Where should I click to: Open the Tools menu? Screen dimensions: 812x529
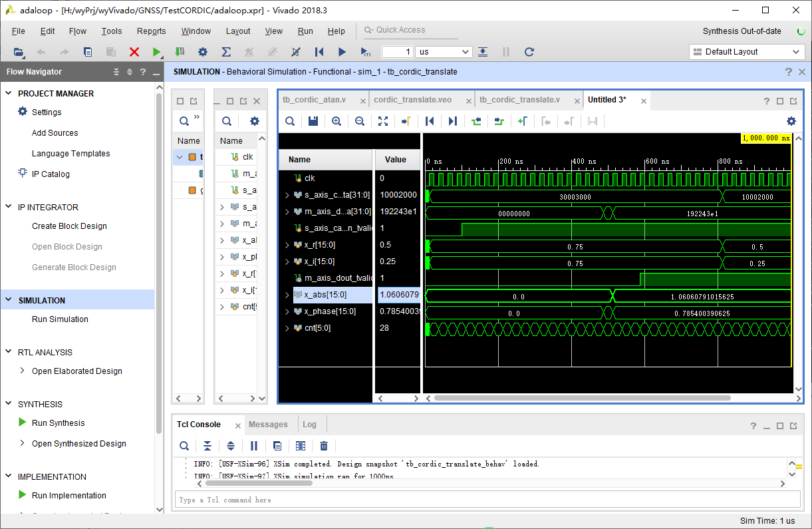(x=112, y=31)
